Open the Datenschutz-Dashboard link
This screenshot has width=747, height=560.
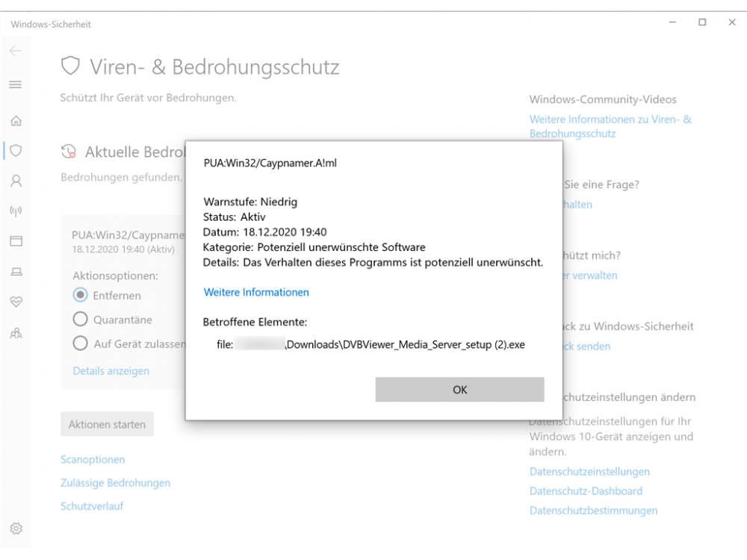tap(586, 491)
